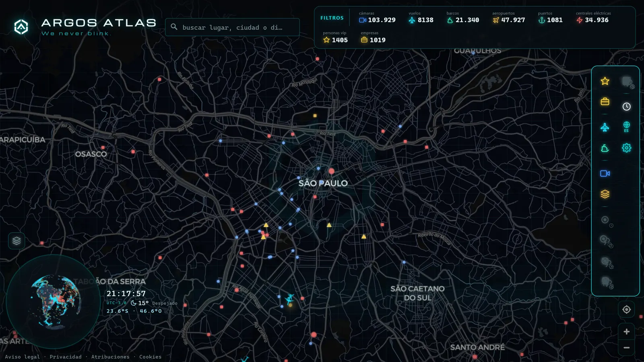Viewport: 644px width, 362px height.
Task: Click the yellow triangle marker left of Ribeirão da Mooca
Action: tap(364, 237)
